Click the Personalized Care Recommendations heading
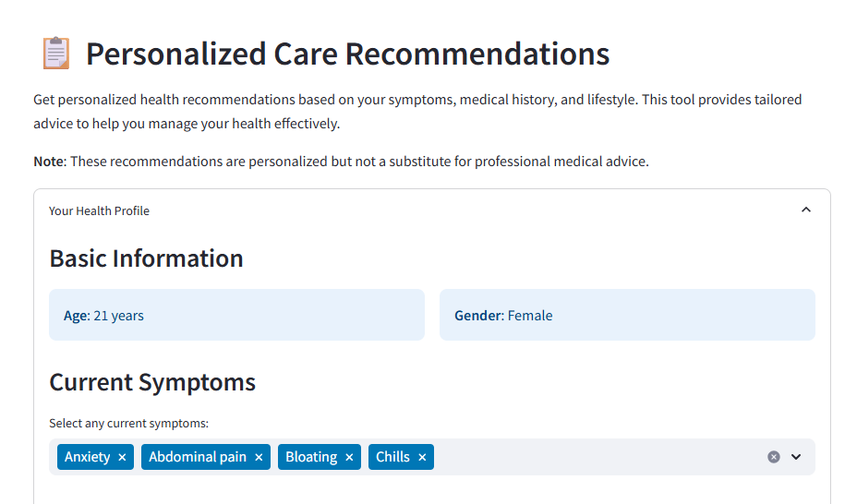This screenshot has width=857, height=504. coord(347,54)
